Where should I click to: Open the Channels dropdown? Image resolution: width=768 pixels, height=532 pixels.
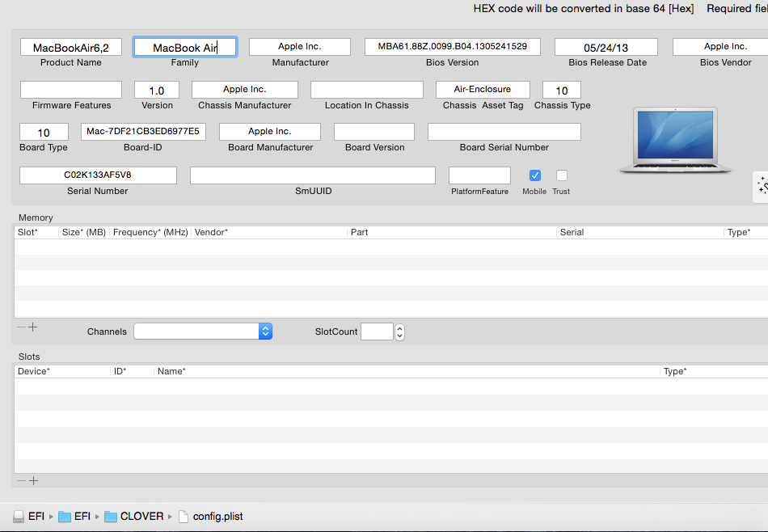203,331
